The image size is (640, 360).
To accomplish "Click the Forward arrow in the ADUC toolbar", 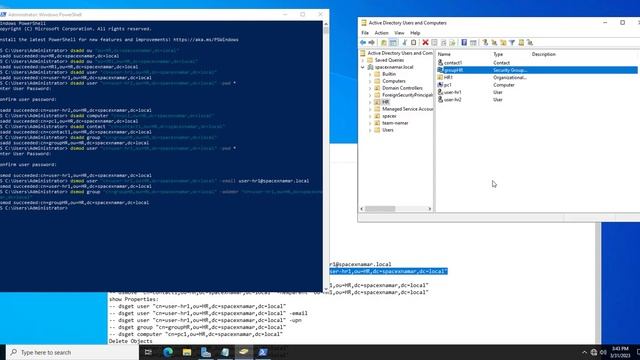I will (371, 42).
